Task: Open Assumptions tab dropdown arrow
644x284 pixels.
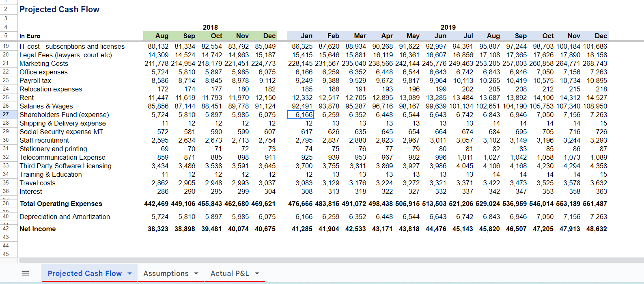Action: (x=196, y=273)
